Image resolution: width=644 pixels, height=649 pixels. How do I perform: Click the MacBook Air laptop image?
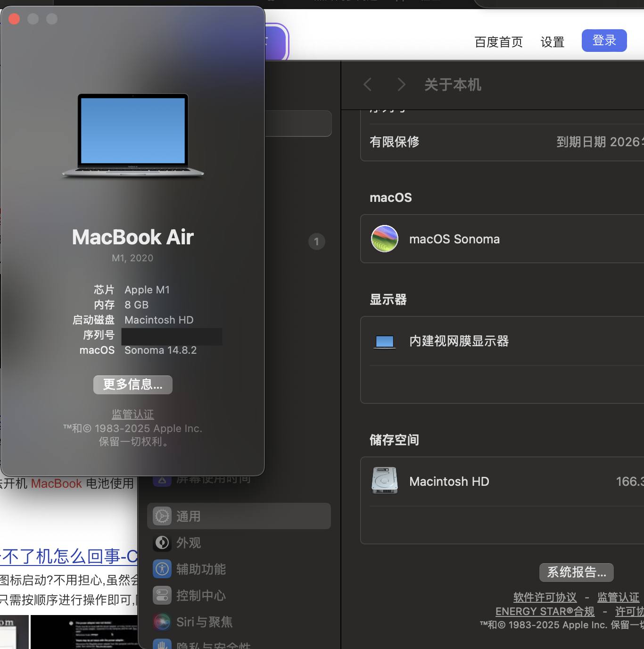coord(133,135)
